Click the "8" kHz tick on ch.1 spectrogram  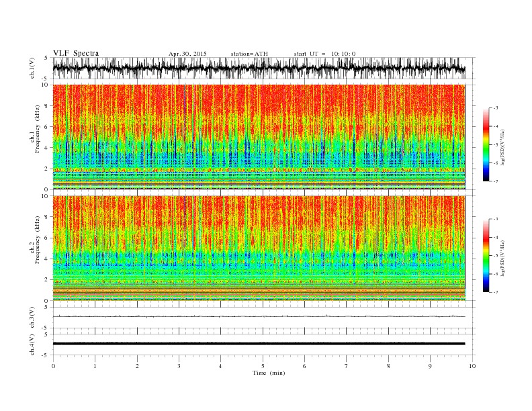pos(46,106)
